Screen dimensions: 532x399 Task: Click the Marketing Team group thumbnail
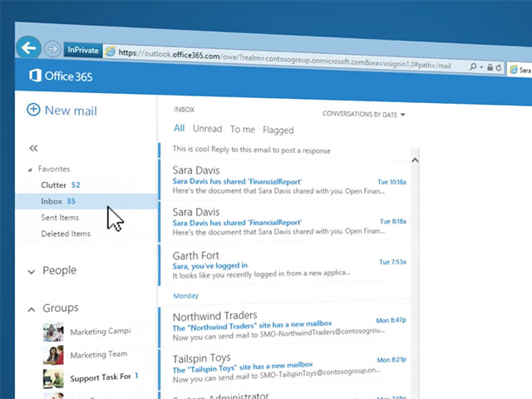(53, 355)
